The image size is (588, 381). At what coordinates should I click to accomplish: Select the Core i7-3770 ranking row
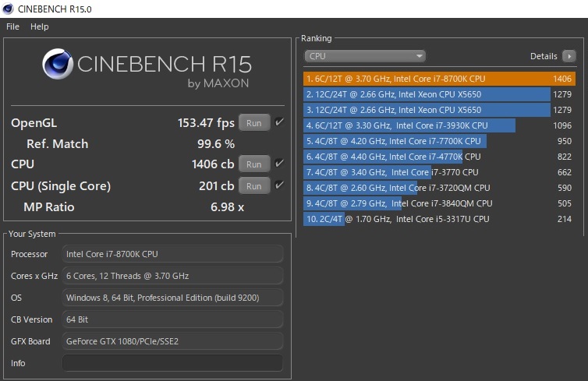coord(439,172)
